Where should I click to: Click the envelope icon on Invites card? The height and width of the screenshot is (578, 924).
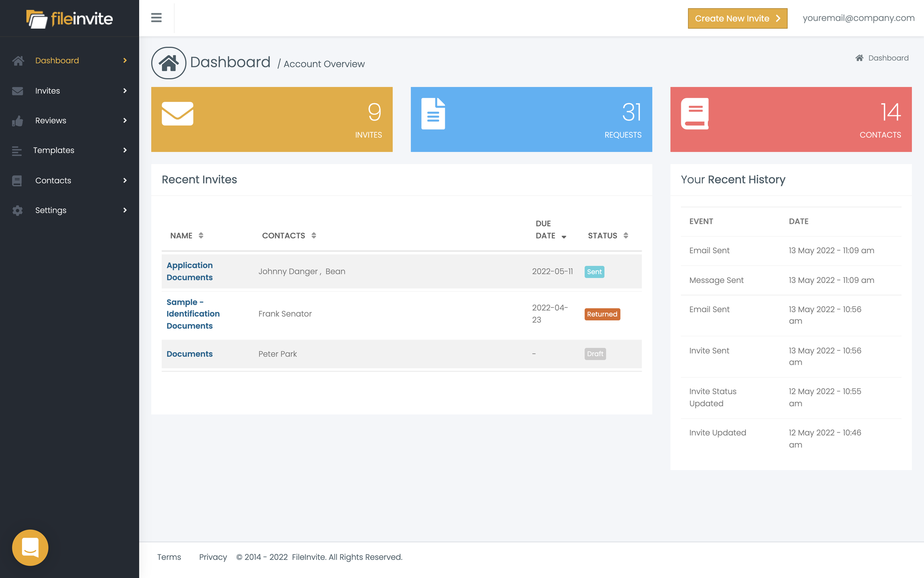point(177,114)
